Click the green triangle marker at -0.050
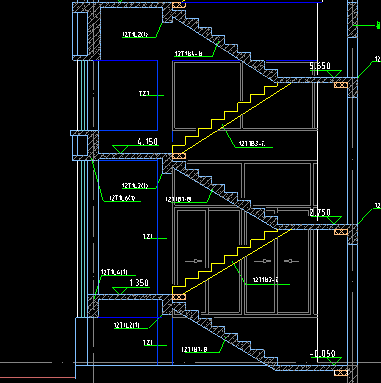This screenshot has height=383, width=381. point(334,361)
